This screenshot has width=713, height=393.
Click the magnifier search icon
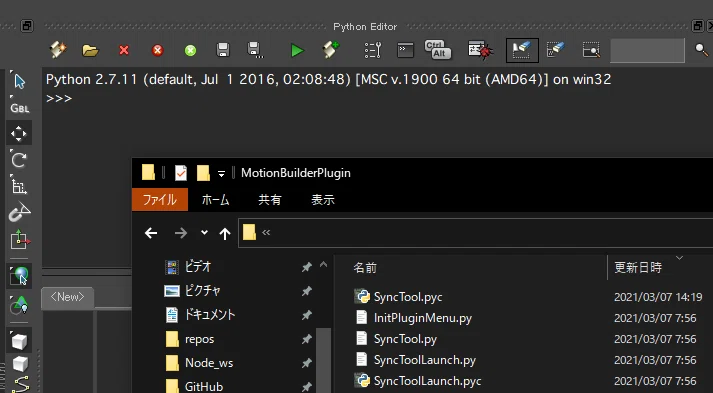click(x=702, y=49)
